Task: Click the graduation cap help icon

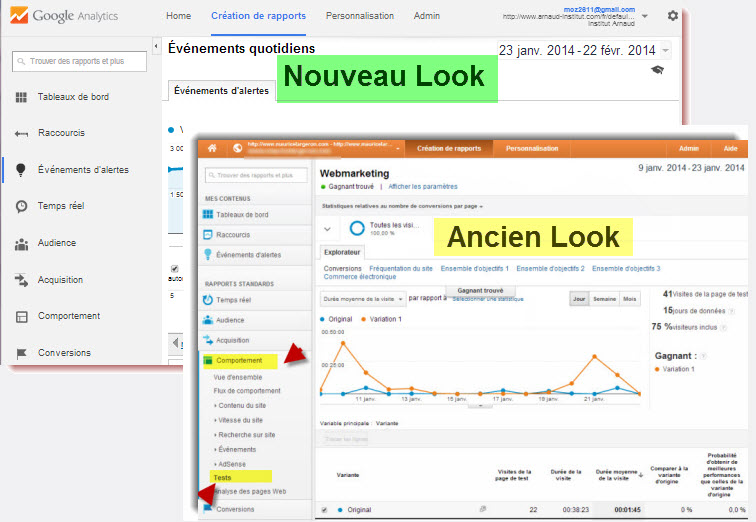Action: point(658,70)
